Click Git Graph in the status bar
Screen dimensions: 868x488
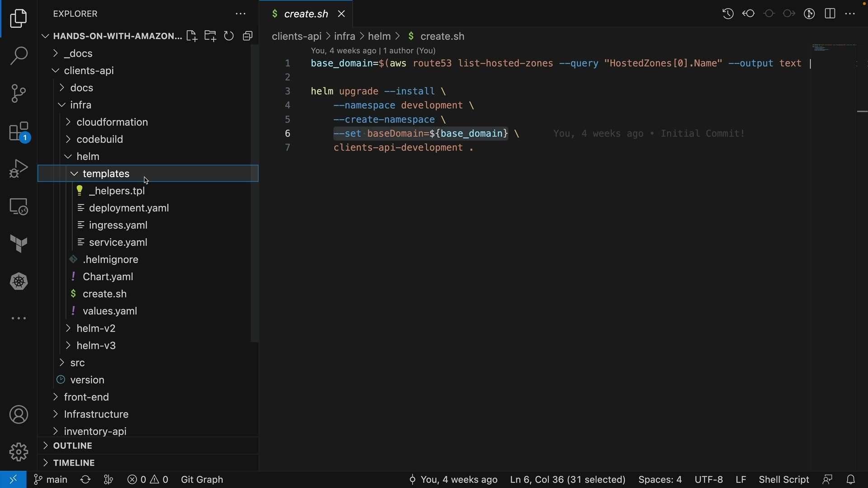click(202, 479)
